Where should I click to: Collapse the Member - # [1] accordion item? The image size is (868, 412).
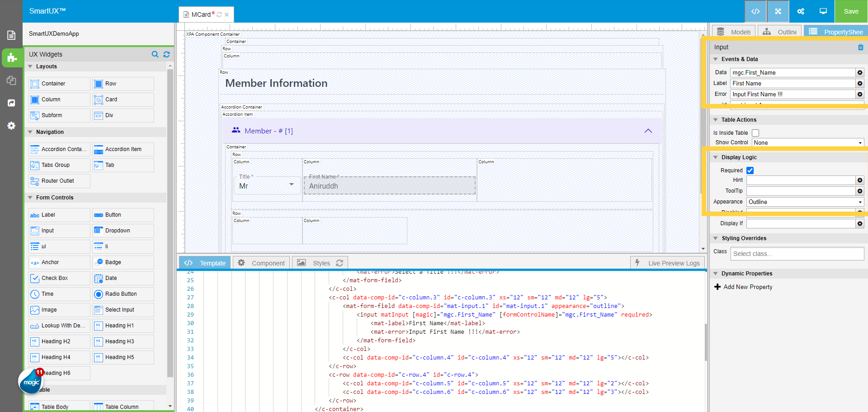(648, 131)
